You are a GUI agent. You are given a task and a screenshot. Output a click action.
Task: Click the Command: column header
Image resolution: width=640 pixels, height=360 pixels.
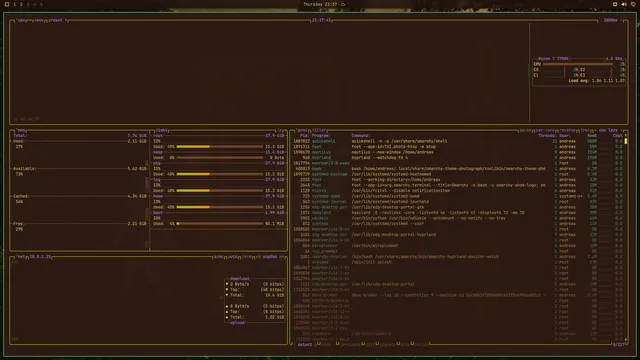pos(361,136)
